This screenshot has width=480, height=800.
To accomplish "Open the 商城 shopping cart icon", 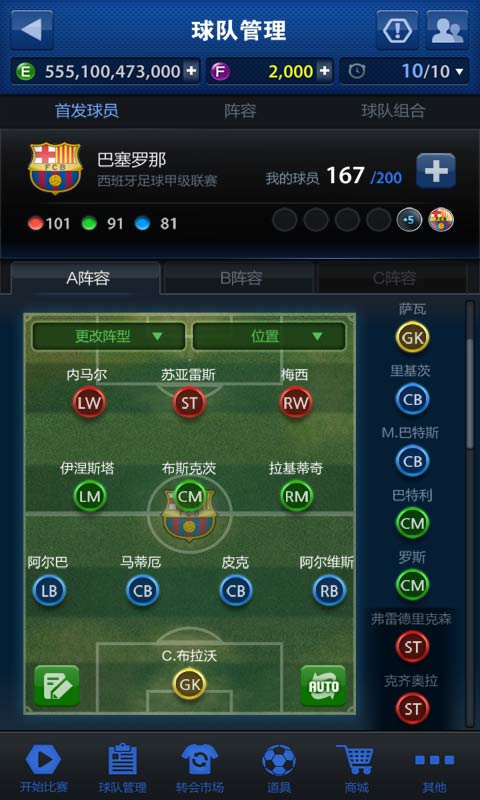I will tap(356, 768).
